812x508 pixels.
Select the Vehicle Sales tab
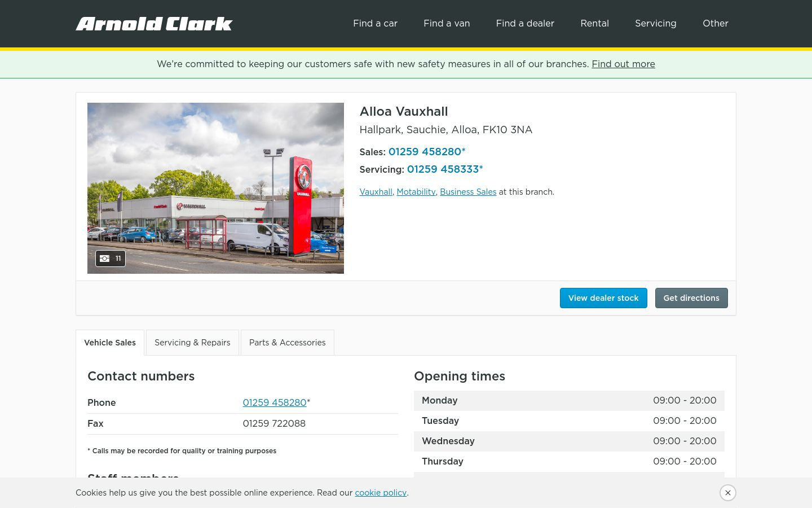[x=110, y=343]
